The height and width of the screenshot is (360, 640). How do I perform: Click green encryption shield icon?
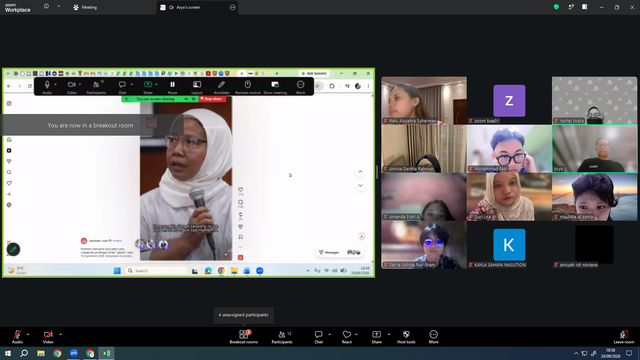[556, 7]
